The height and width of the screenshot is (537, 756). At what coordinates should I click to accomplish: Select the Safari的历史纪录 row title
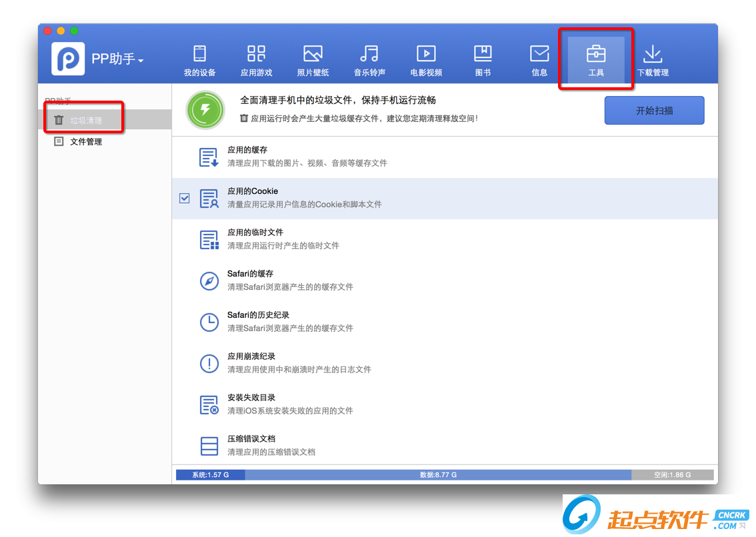258,314
